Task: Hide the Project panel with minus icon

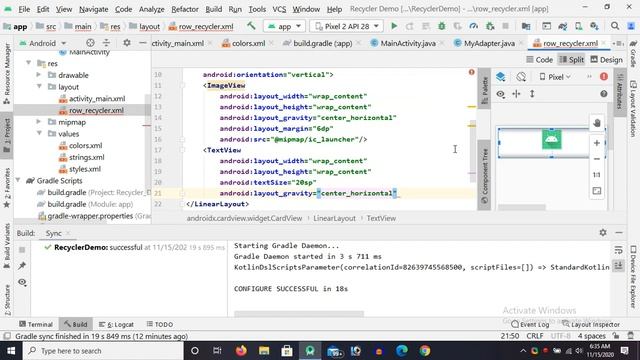Action: pyautogui.click(x=142, y=43)
